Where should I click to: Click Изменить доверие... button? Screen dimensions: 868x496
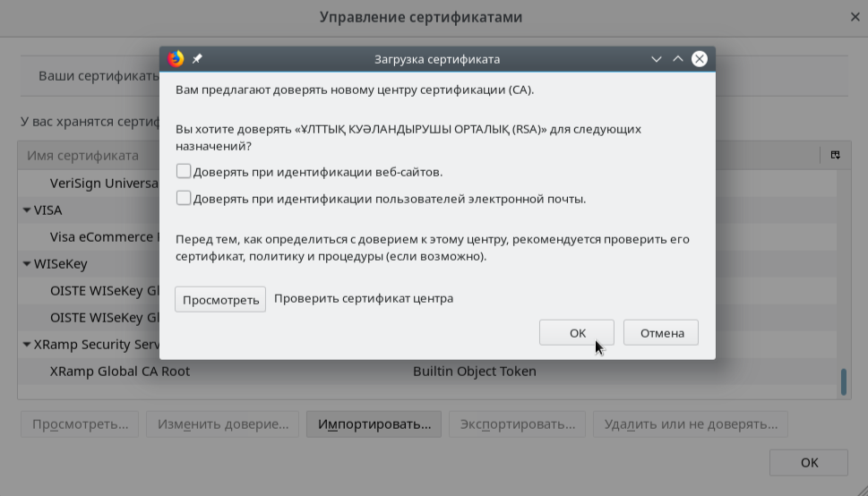click(222, 424)
